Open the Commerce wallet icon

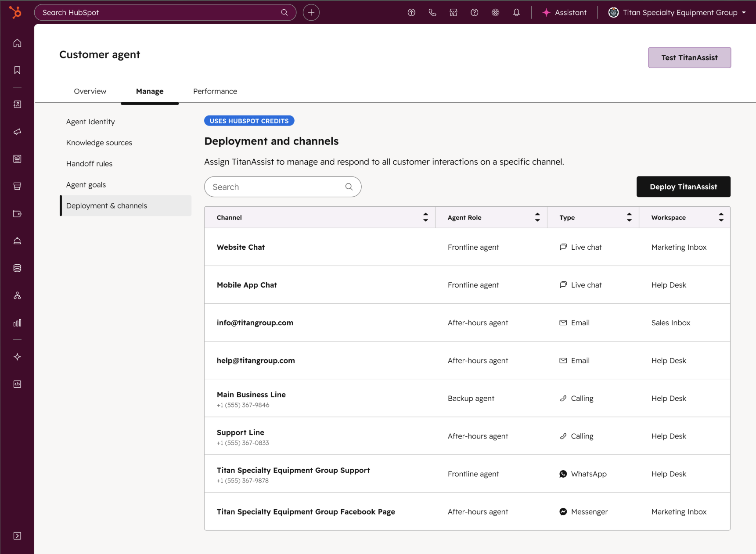coord(17,214)
